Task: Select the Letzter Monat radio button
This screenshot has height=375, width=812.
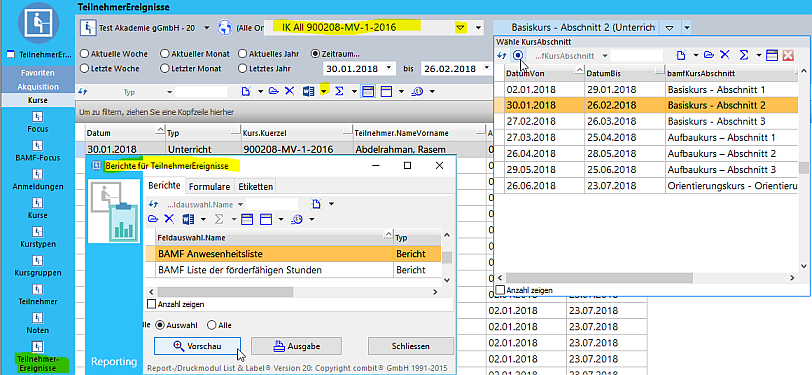Action: coord(165,68)
